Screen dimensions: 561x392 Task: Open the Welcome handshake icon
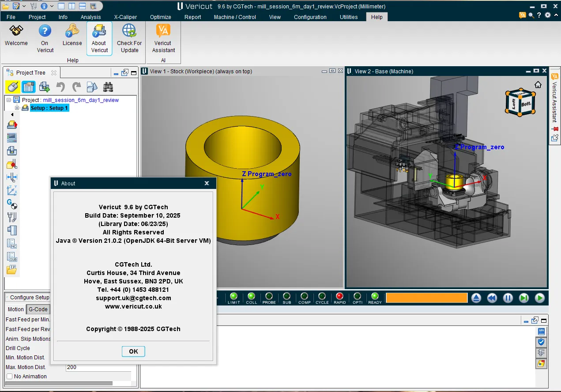pos(16,31)
